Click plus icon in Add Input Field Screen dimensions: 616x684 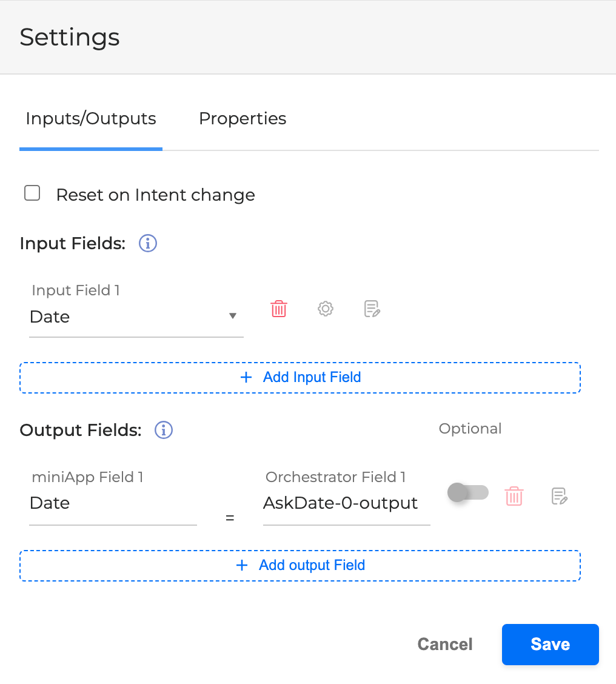click(x=246, y=377)
